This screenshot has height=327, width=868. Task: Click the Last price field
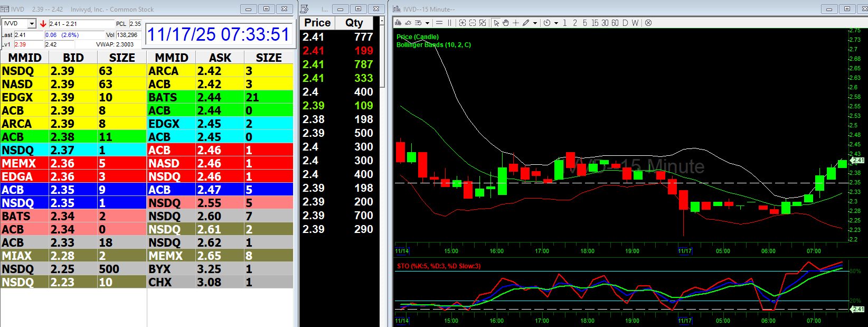point(29,35)
